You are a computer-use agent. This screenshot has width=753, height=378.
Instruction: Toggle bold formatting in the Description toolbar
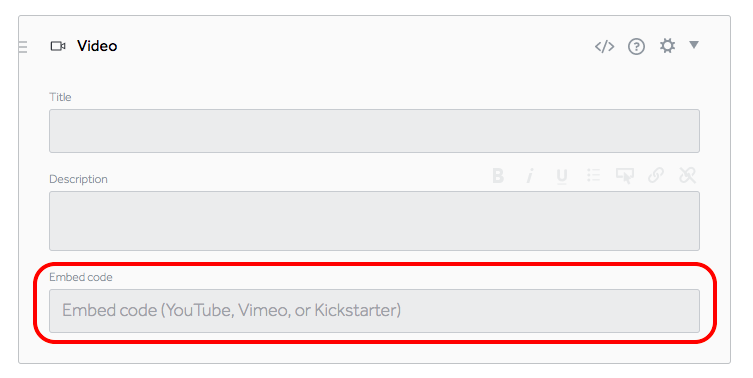tap(498, 175)
